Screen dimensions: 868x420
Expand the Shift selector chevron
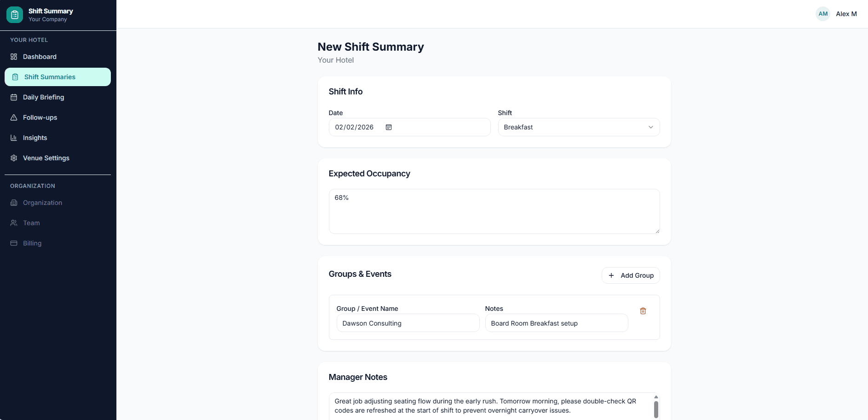(650, 127)
